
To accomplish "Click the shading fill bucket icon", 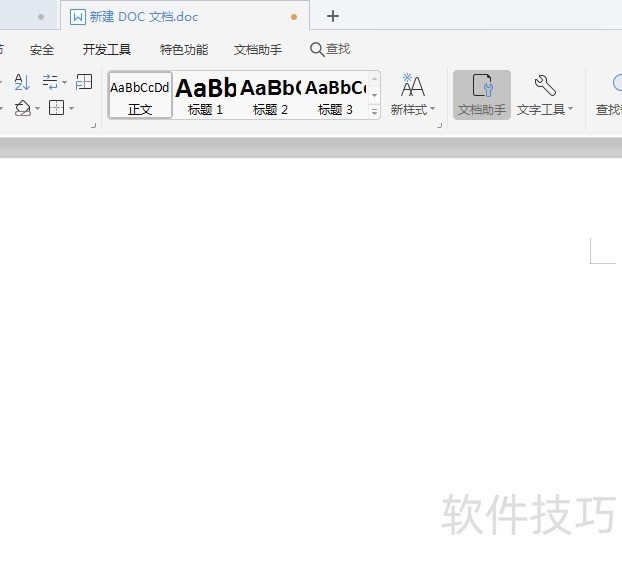I will 23,108.
